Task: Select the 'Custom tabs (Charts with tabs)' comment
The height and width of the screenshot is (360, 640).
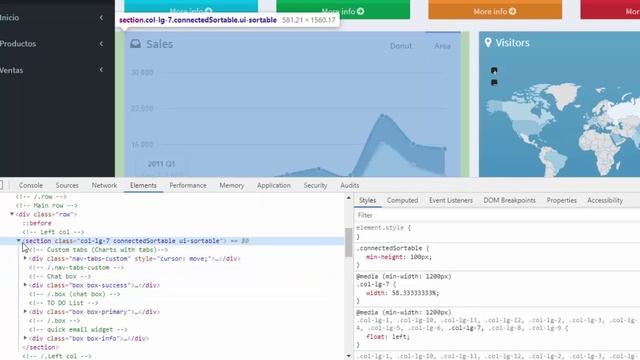Action: coord(98,250)
